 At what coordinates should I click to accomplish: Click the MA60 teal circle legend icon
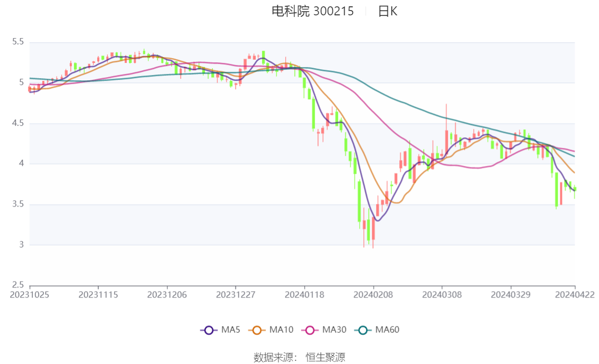[363, 330]
